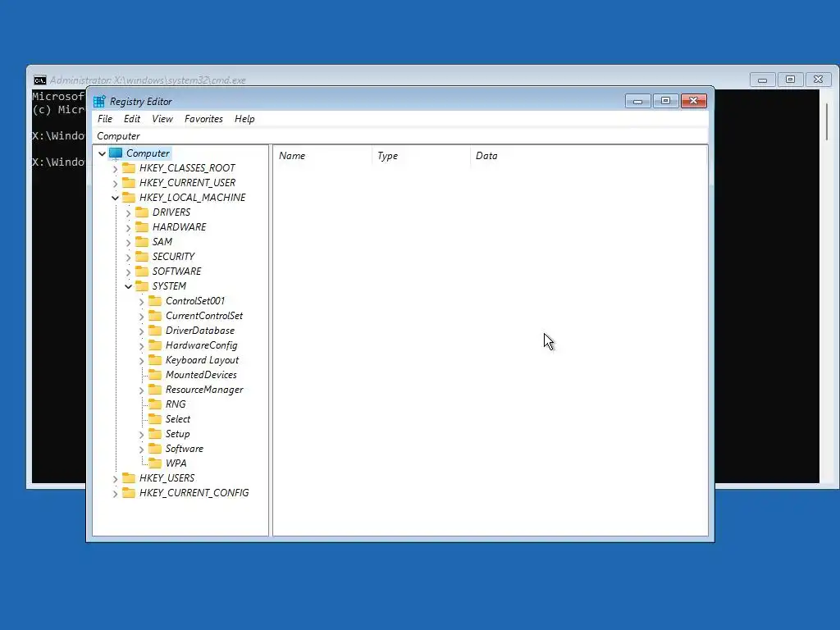Click the HKEY_CURRENT_CONFIG folder icon
The width and height of the screenshot is (840, 630).
129,492
